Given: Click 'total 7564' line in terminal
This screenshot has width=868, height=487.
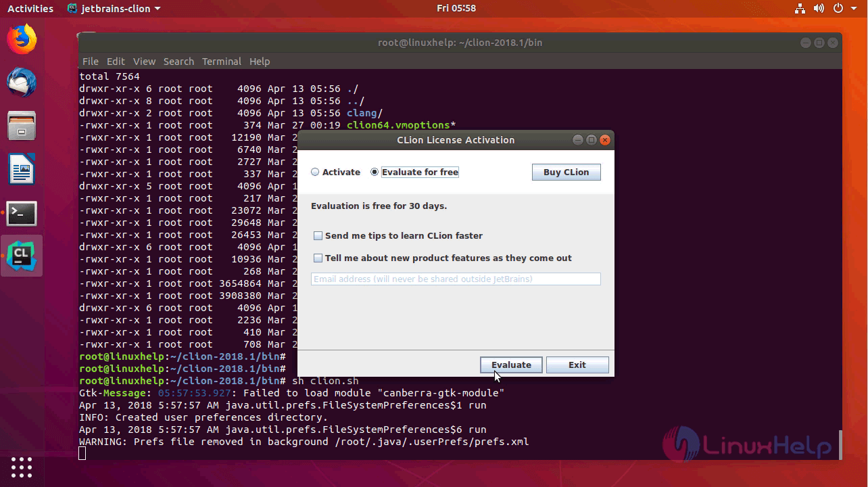Looking at the screenshot, I should pyautogui.click(x=110, y=76).
